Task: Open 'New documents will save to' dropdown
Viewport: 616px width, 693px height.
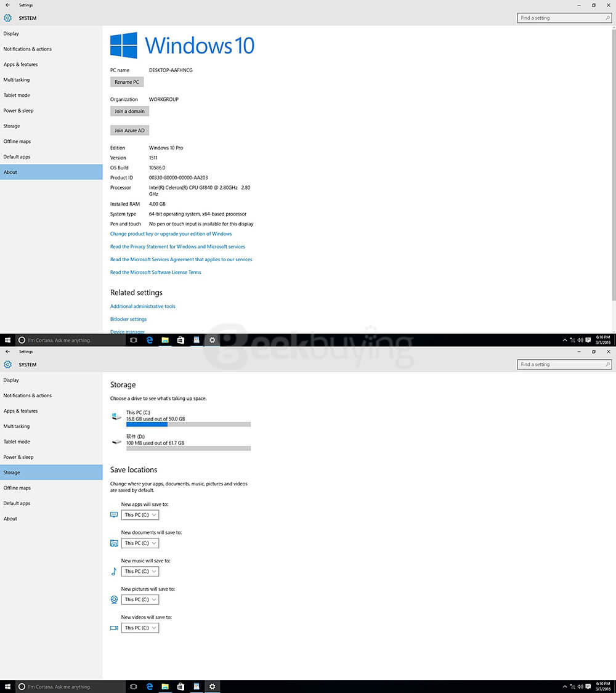Action: click(140, 543)
